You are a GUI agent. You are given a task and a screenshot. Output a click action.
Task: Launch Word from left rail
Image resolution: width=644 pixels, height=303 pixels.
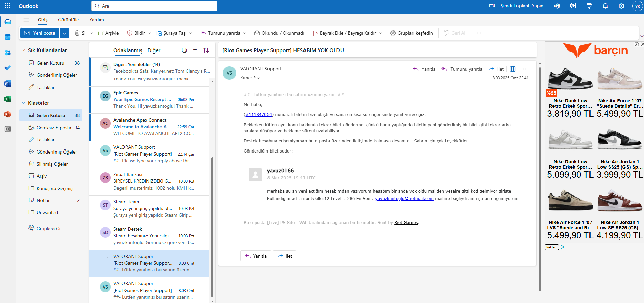8,83
